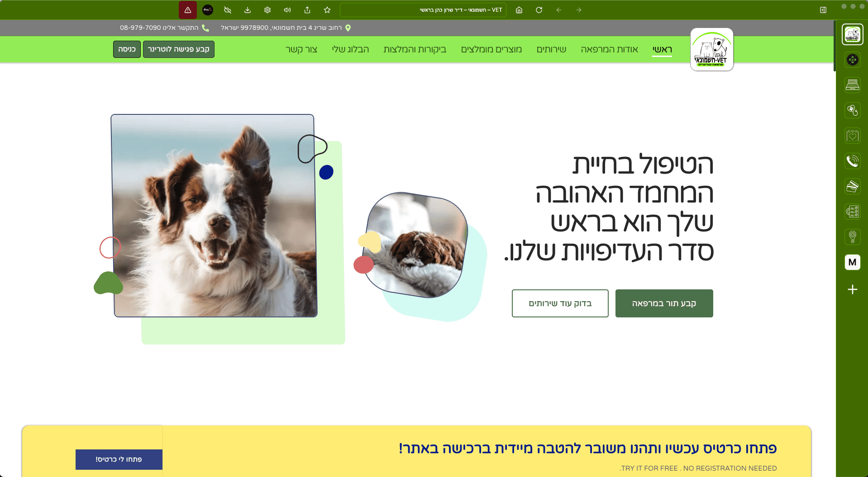
Task: Open the downloads icon in the toolbar
Action: (x=248, y=10)
